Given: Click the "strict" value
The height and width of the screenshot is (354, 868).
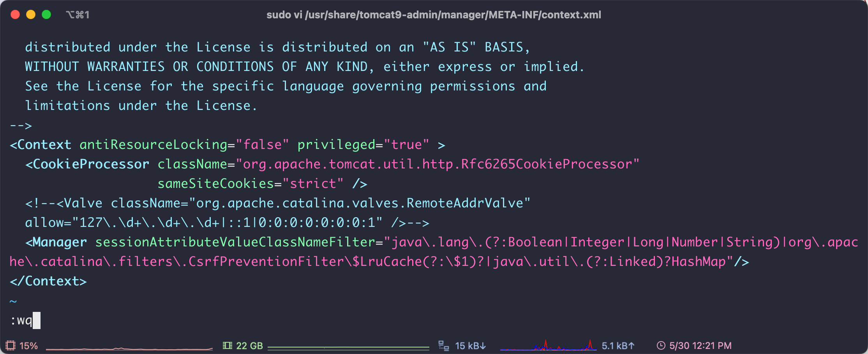Looking at the screenshot, I should [313, 184].
